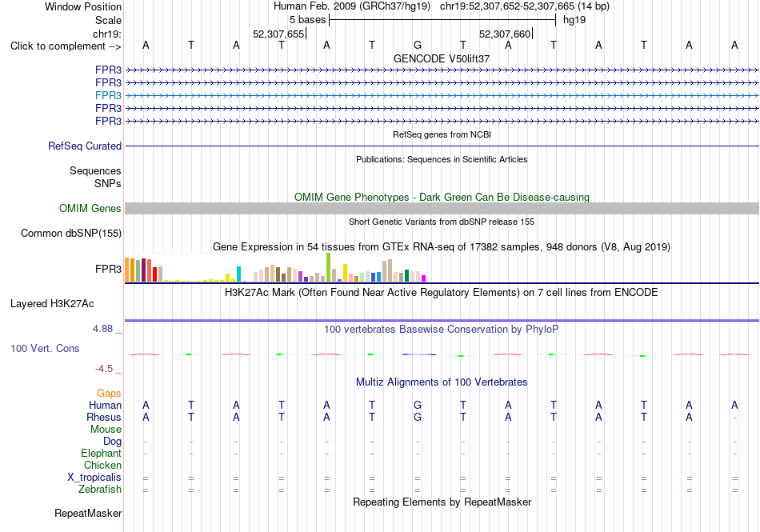Screen dimensions: 760x532
Task: Click the -4.5 PhyloP lower scale value
Action: [x=104, y=369]
